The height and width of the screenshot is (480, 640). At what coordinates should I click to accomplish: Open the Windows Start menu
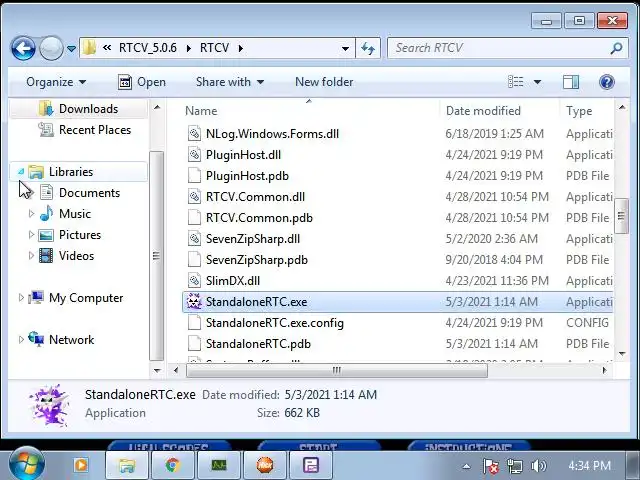coord(26,464)
